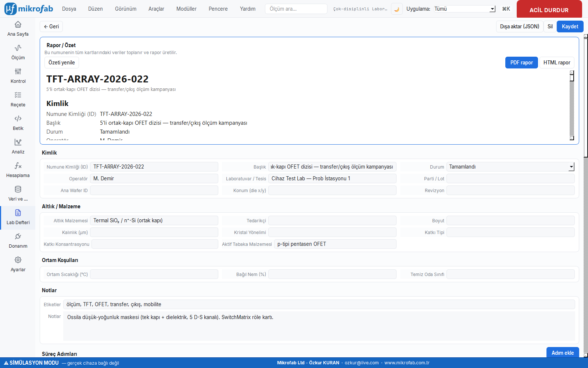
Task: Edit the Laboratuvar / Tesis field
Action: click(332, 178)
